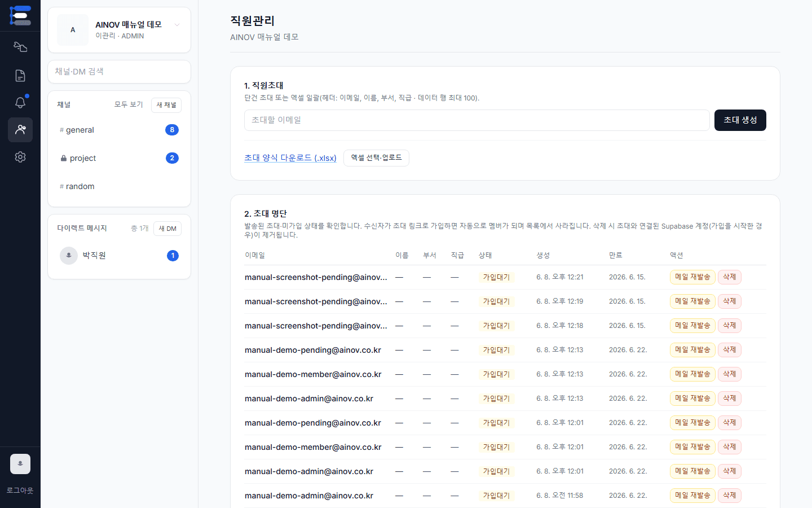Open the settings gear icon
Screen dimensions: 812x508
pos(20,157)
